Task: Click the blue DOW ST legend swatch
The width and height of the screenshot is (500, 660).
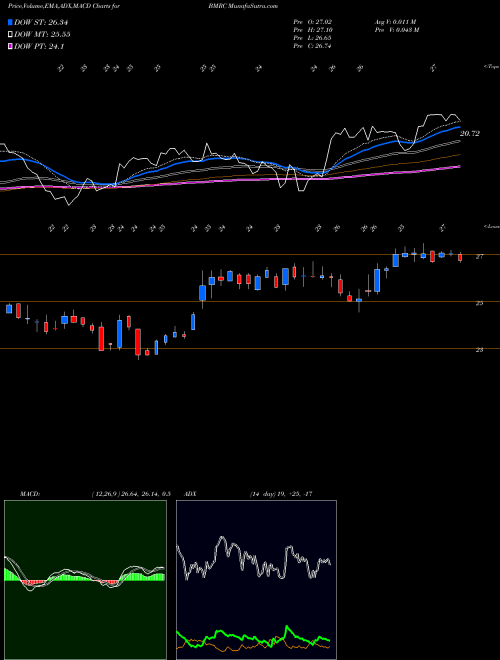Action: [x=10, y=22]
